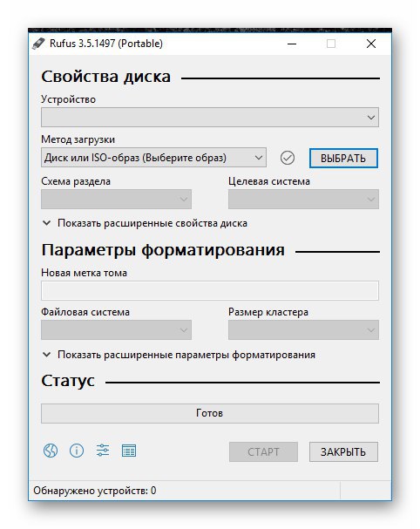Expand Показать расширенные параметры форматирования
This screenshot has height=529, width=420.
180,355
